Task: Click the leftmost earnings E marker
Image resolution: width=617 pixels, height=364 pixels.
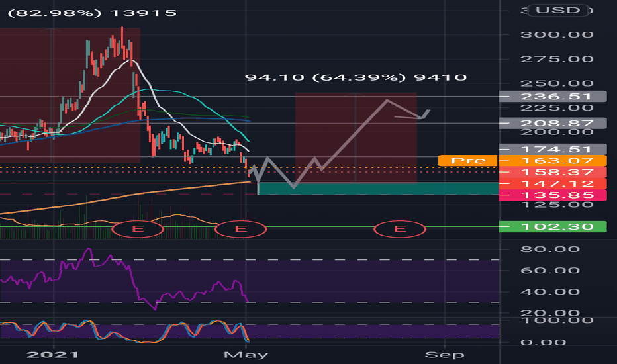Action: coord(138,228)
